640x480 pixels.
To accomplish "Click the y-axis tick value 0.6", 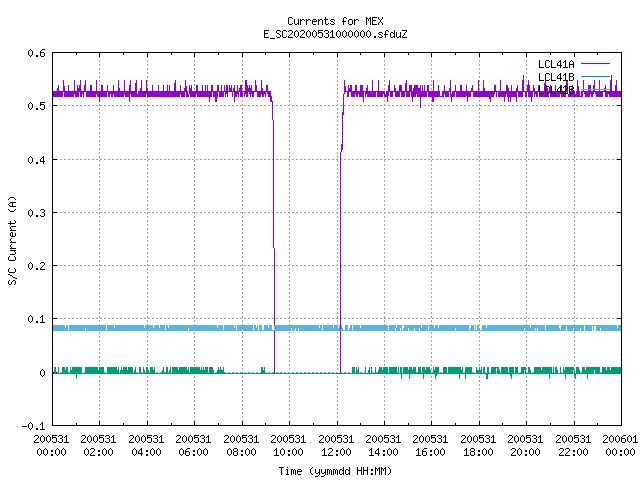I will point(37,53).
